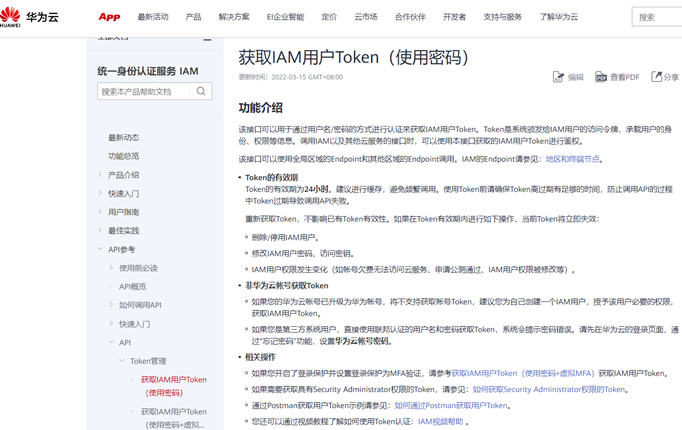Open 获取IAM用户Token(使用密码+虚拟MFA) link
Screen dimensions: 682x430
click(523, 373)
